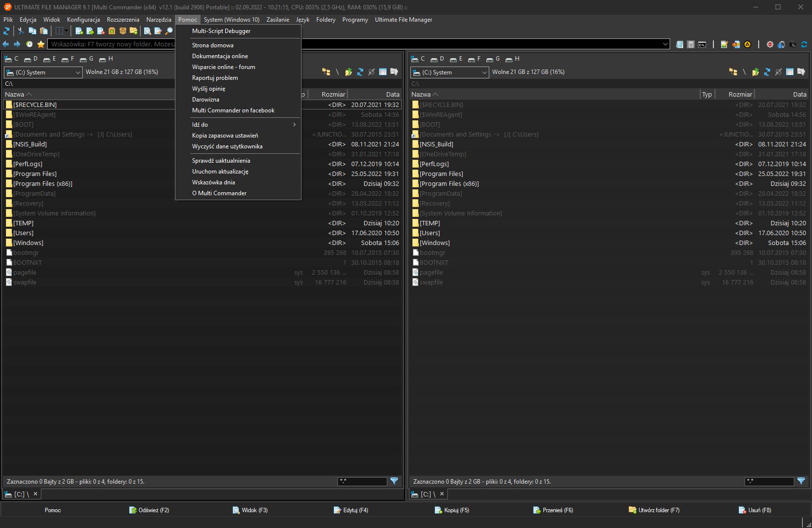Click the red stop gear icon

click(770, 44)
